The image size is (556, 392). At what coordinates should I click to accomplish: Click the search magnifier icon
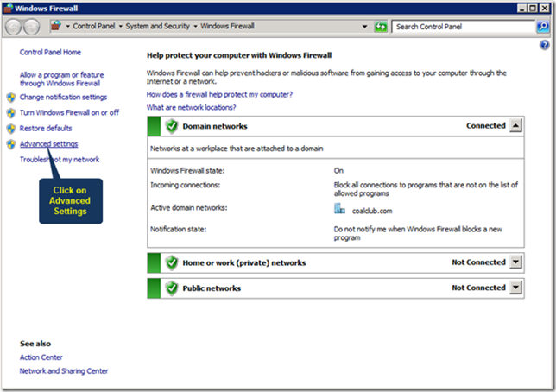pos(542,27)
